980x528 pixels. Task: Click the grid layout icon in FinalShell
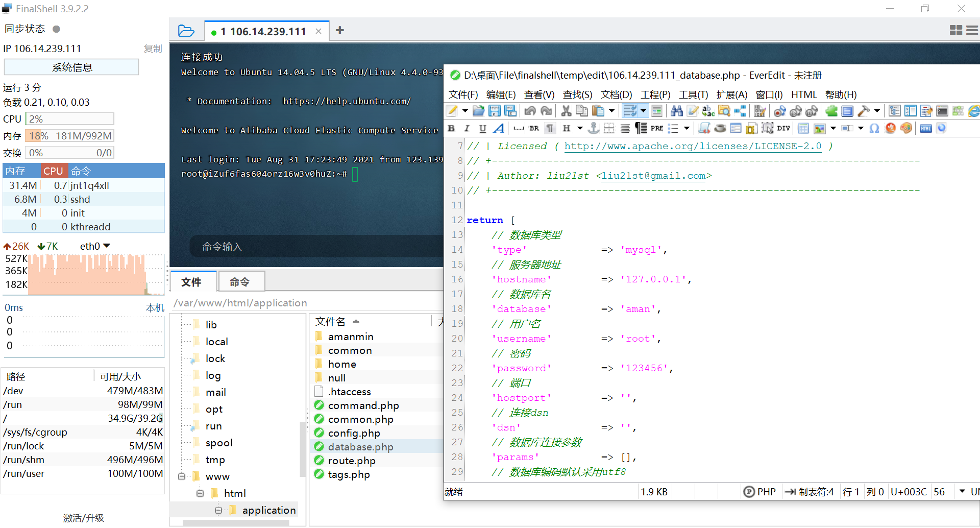tap(956, 31)
